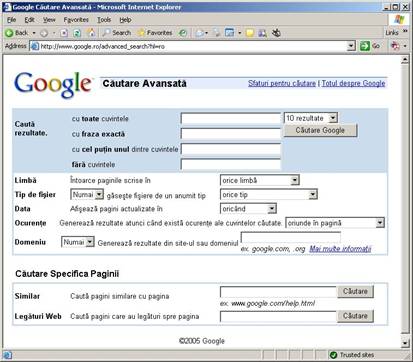Click the 'Căutare Specifica Paginii' heading
Image resolution: width=413 pixels, height=362 pixels.
(67, 274)
